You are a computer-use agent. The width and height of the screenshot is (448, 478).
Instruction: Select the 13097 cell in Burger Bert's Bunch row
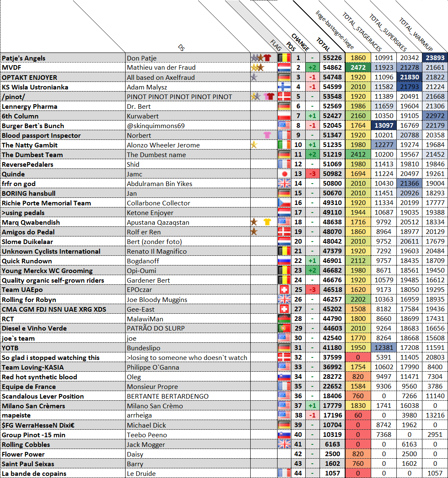coord(384,125)
